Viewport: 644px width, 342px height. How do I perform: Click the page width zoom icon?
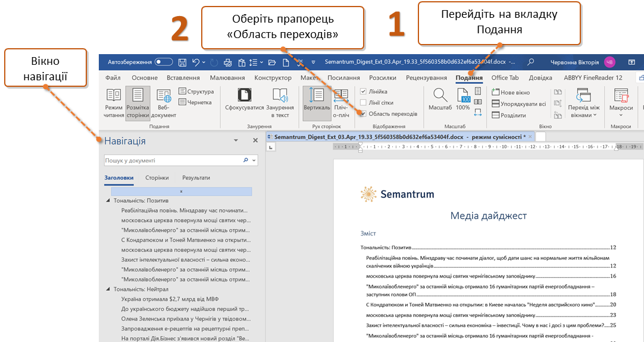point(478,112)
